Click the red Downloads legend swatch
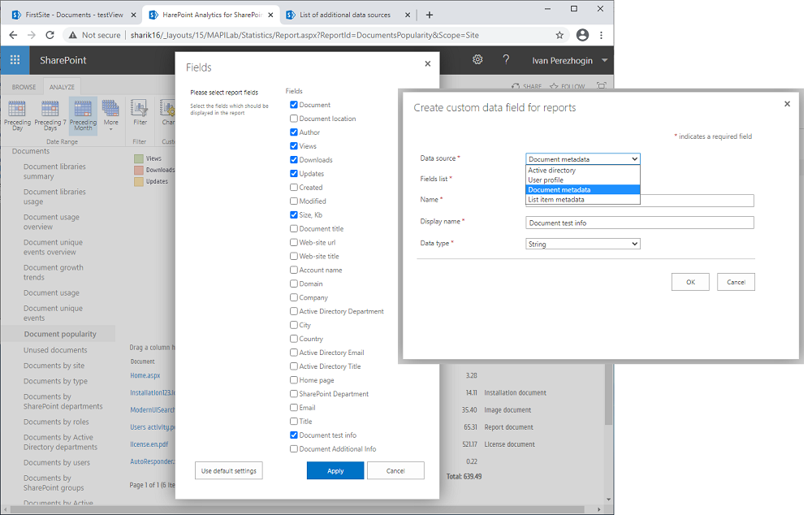Screen dimensions: 812x515 coord(138,170)
